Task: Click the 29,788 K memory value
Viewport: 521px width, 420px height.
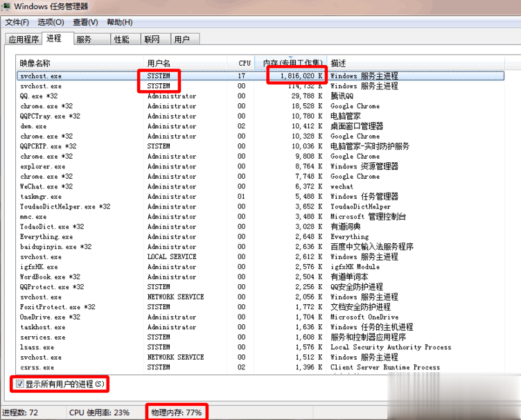Action: tap(307, 96)
